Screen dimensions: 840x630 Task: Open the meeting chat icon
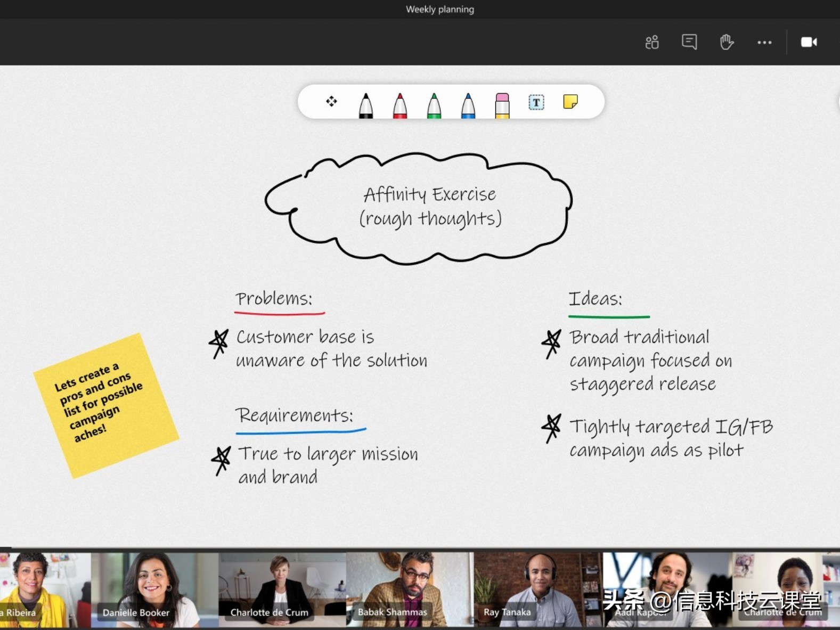tap(689, 42)
